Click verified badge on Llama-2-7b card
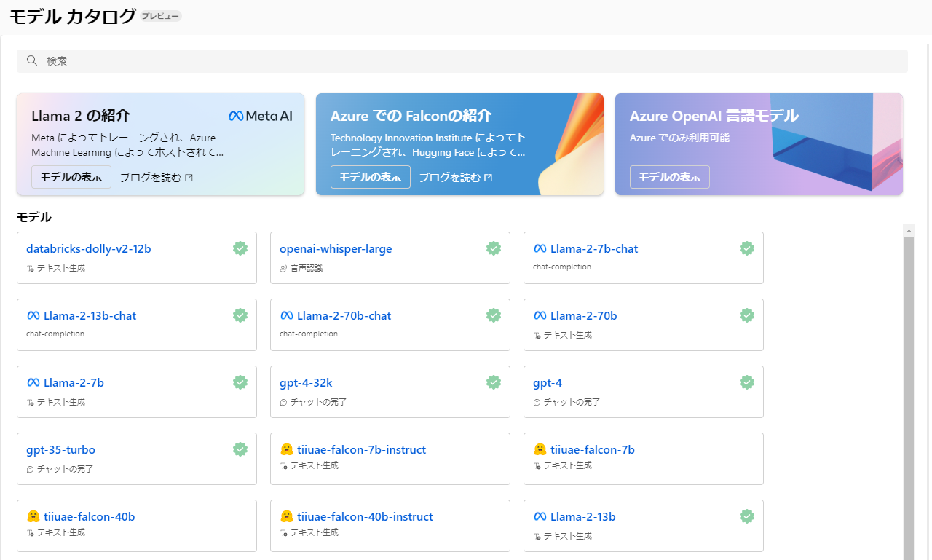Viewport: 932px width, 560px height. pos(240,382)
